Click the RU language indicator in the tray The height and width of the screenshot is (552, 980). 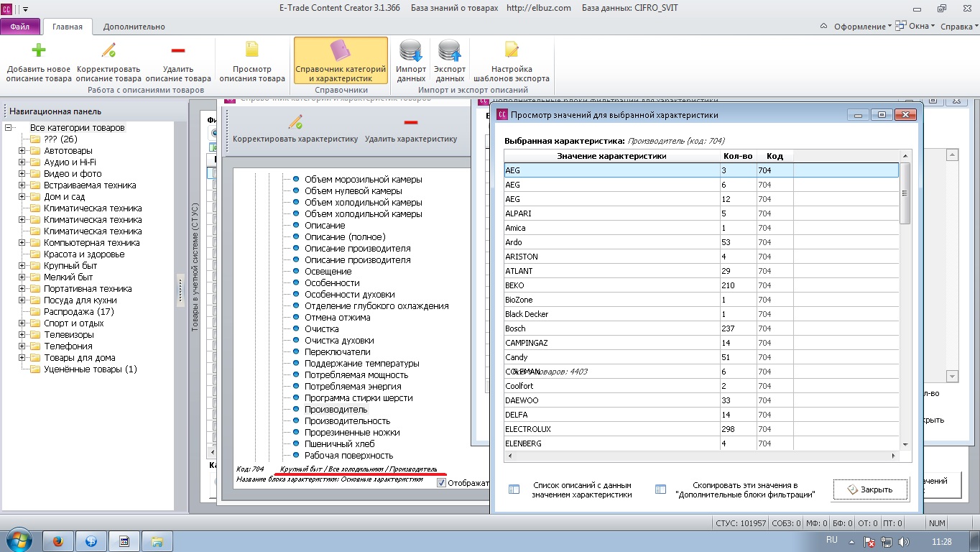[832, 539]
